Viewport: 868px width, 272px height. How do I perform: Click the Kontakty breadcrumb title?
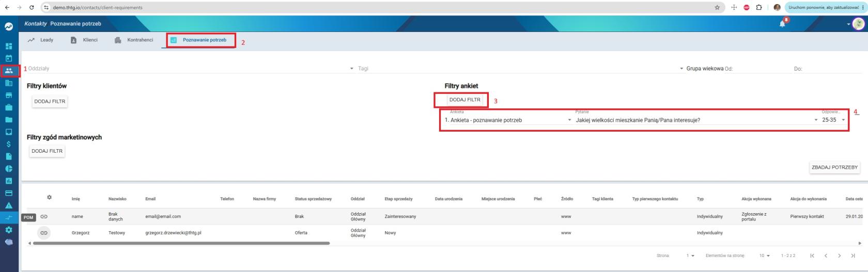36,24
